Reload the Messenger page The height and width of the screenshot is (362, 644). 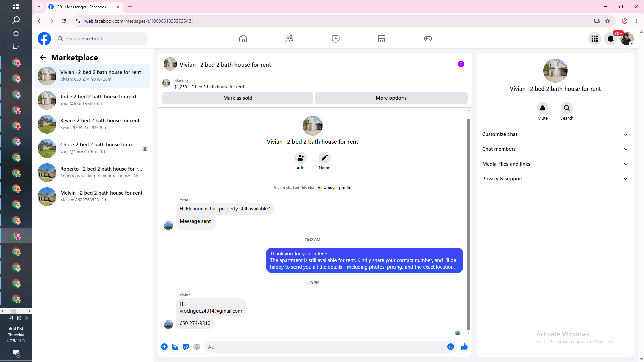(x=64, y=21)
